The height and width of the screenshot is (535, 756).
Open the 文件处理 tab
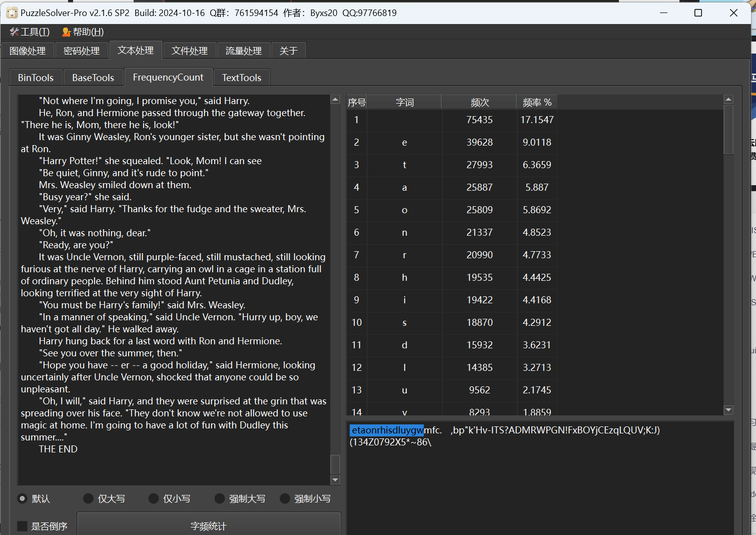point(190,51)
